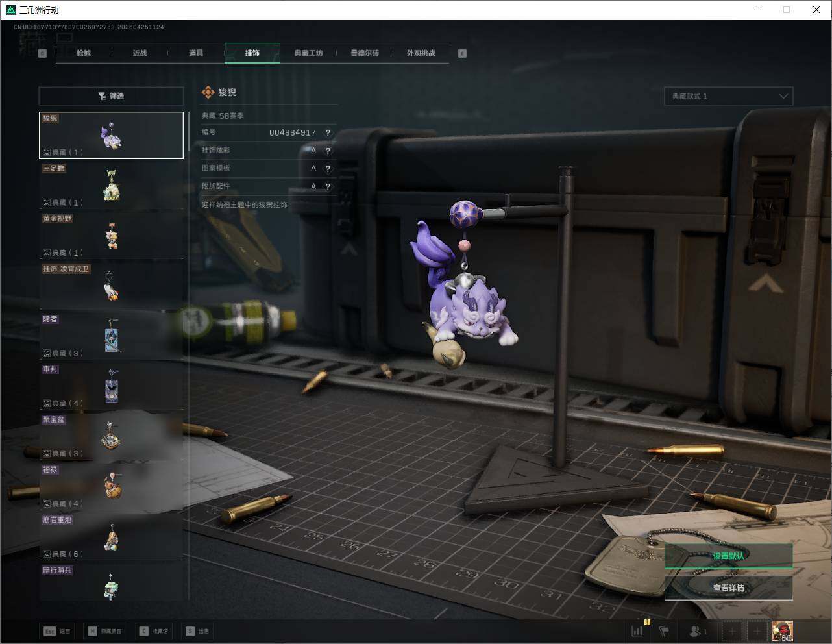
Task: Click the orange rarity icon beside 狻猊
Action: [208, 93]
